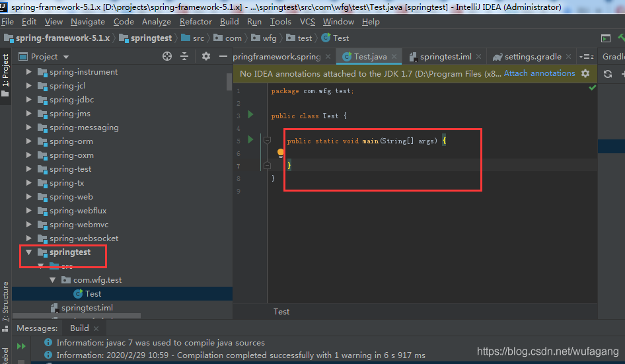Rerun build with double green arrows

point(21,346)
